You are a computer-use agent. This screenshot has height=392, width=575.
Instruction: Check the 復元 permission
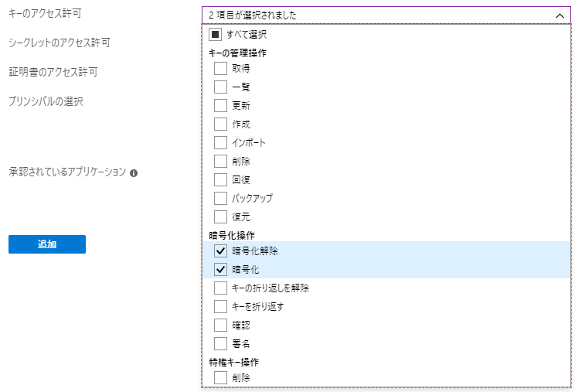tap(221, 216)
